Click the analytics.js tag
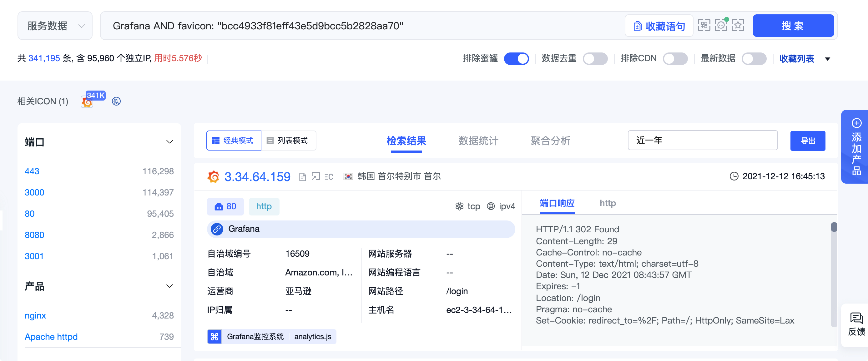The height and width of the screenshot is (361, 868). coord(313,336)
